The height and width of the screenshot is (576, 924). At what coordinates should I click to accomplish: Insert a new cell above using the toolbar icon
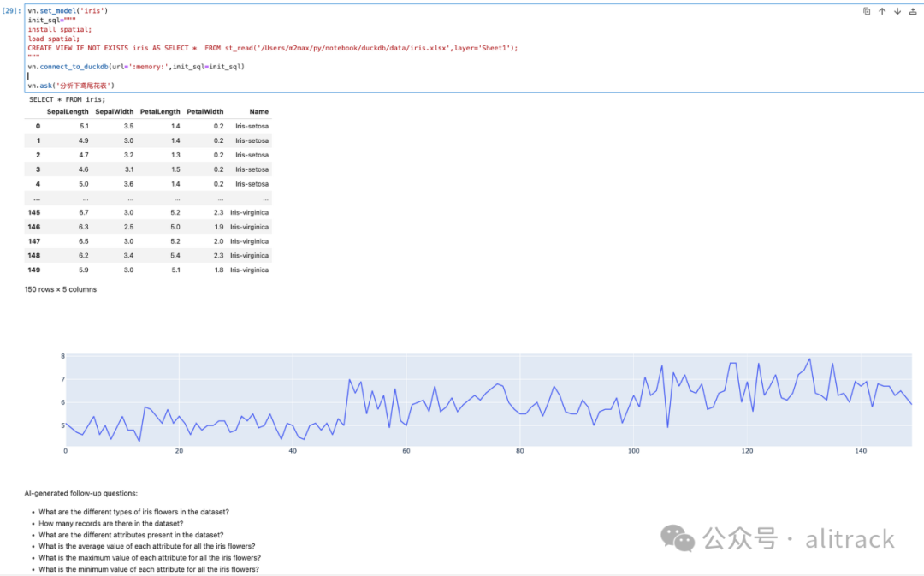point(913,11)
